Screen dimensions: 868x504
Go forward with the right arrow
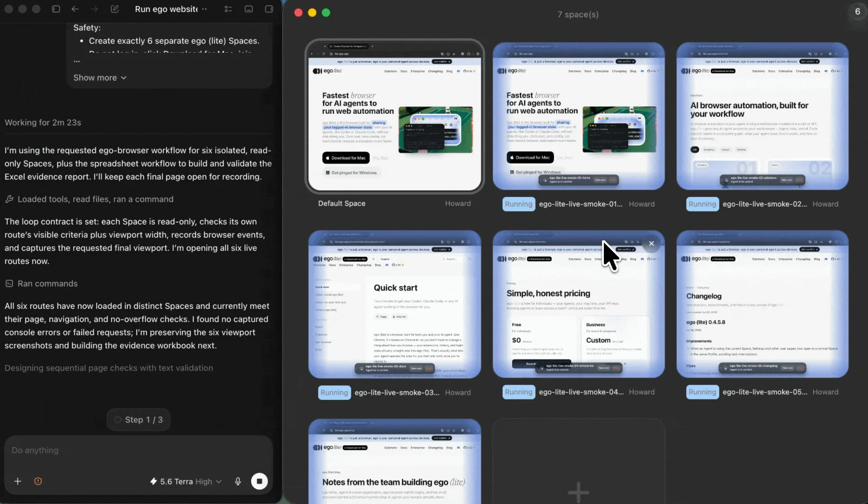pyautogui.click(x=94, y=9)
